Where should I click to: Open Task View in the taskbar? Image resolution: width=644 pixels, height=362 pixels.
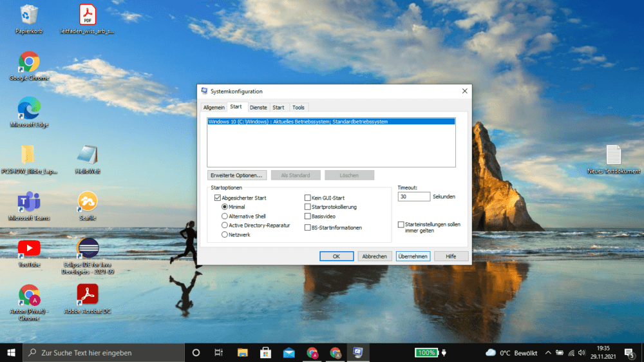218,352
